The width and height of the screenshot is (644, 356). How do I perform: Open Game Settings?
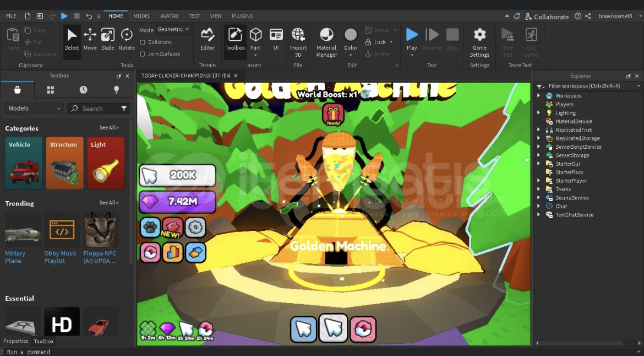click(480, 42)
